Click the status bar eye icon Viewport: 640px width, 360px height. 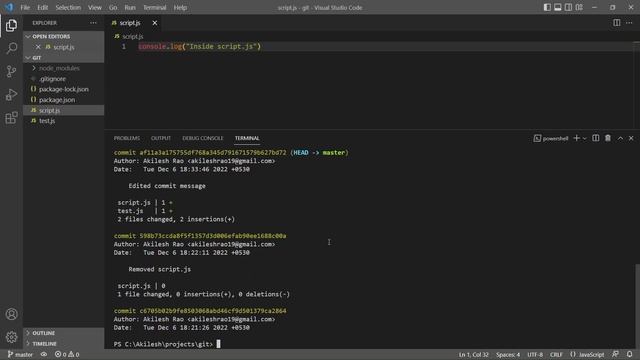44,355
